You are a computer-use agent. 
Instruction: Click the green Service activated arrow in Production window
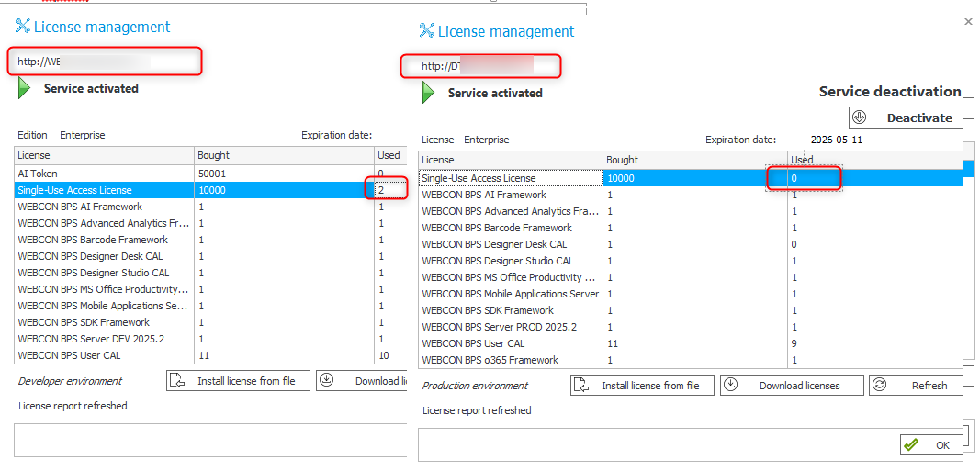coord(428,93)
